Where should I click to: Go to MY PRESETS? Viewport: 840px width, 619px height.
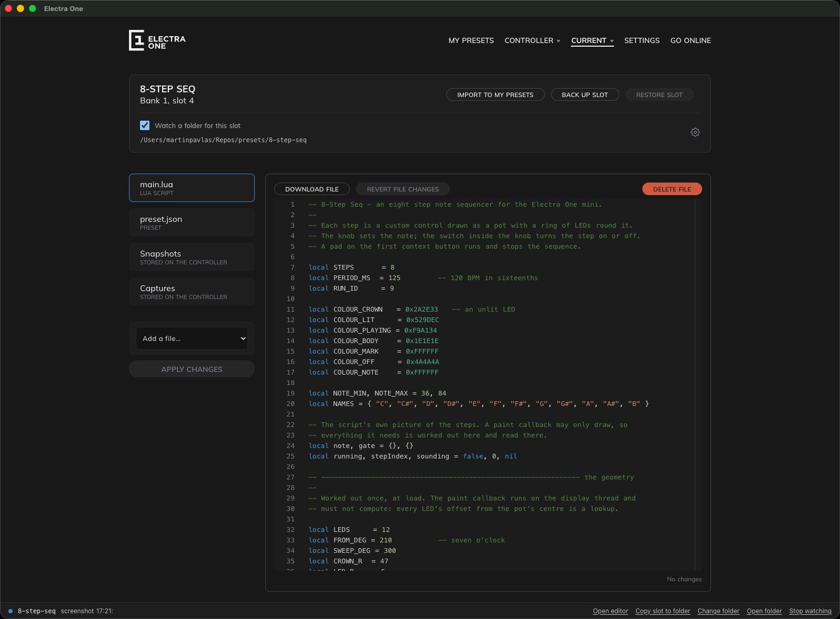point(471,40)
